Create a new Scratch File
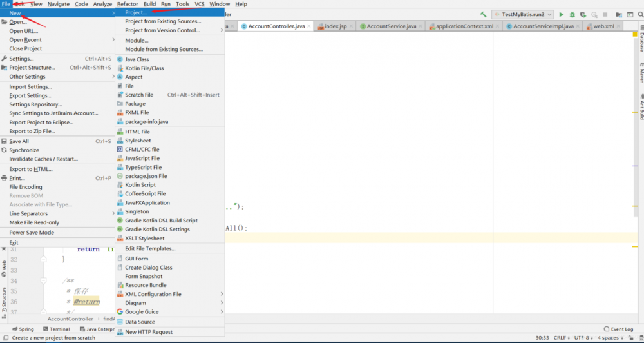Screen dimensions: 644x343 [x=169, y=95]
